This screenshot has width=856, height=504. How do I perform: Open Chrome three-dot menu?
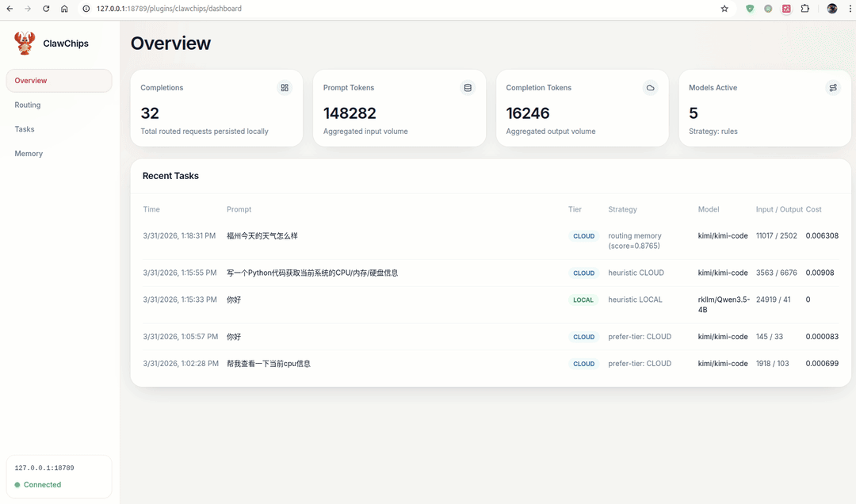coord(848,9)
